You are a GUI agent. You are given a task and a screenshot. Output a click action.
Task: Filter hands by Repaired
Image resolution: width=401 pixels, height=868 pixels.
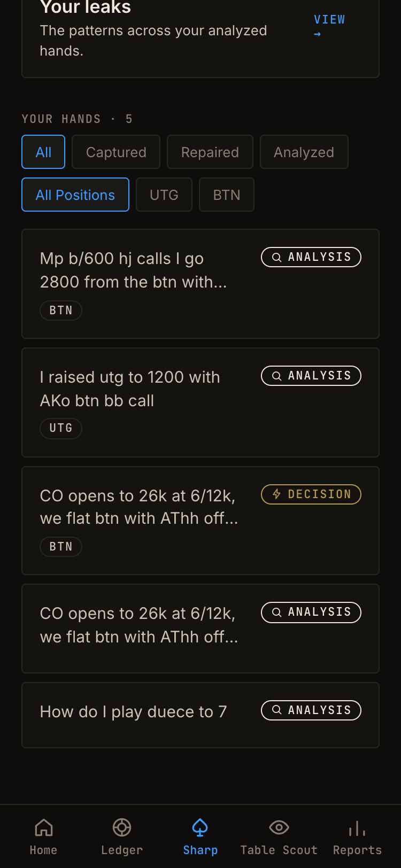click(210, 152)
